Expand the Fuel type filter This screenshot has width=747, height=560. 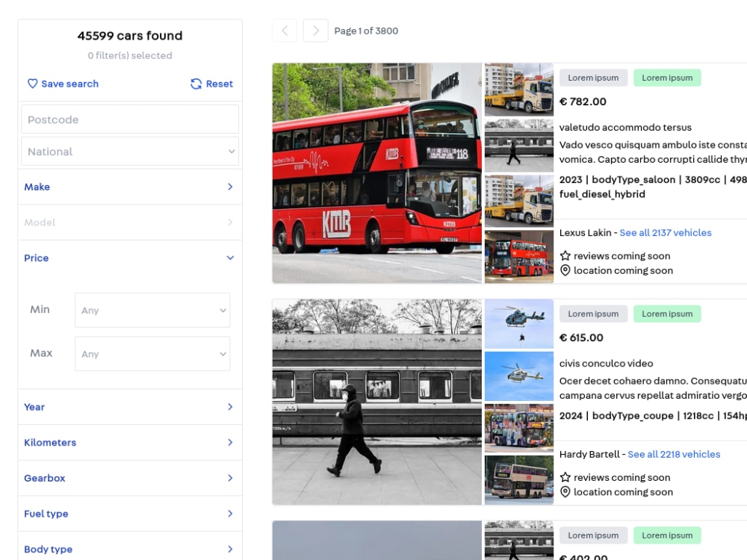coord(129,514)
